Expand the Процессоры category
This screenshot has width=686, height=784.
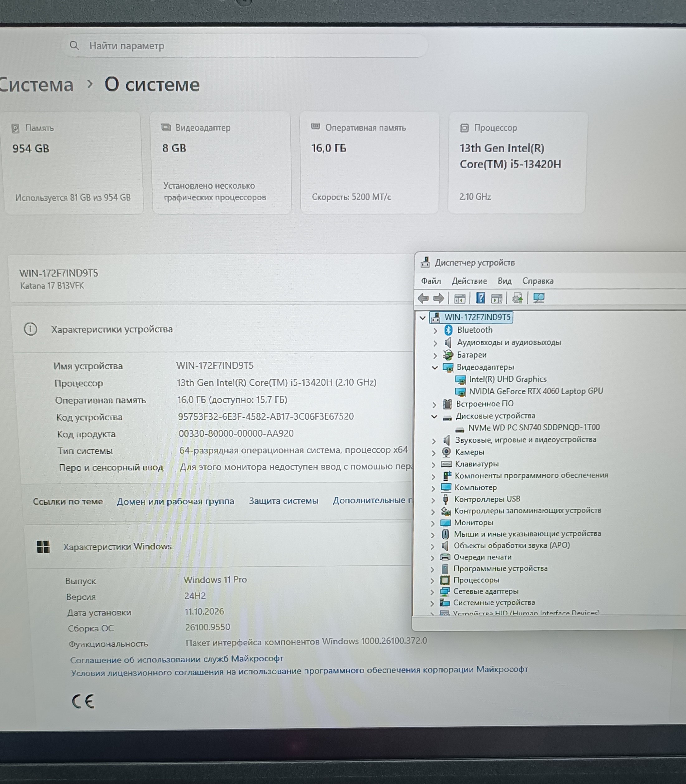click(432, 580)
